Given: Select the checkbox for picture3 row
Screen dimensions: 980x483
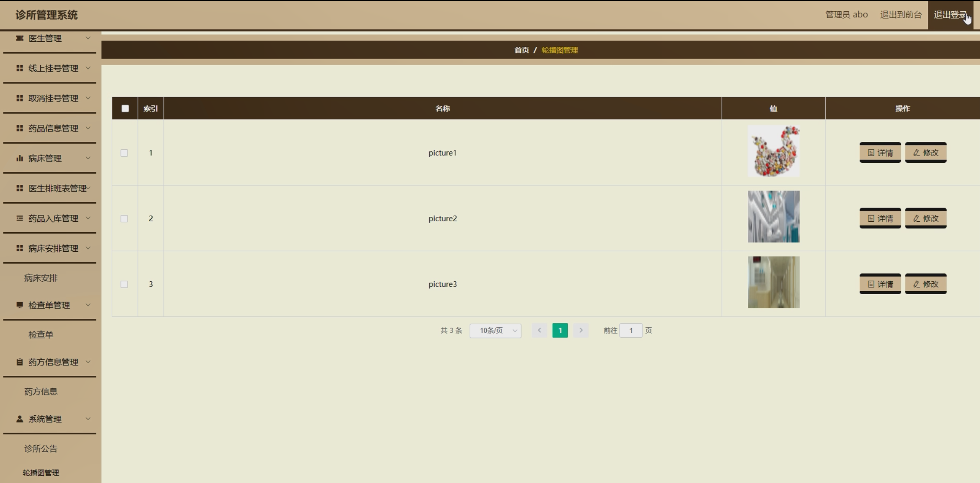Looking at the screenshot, I should 124,284.
